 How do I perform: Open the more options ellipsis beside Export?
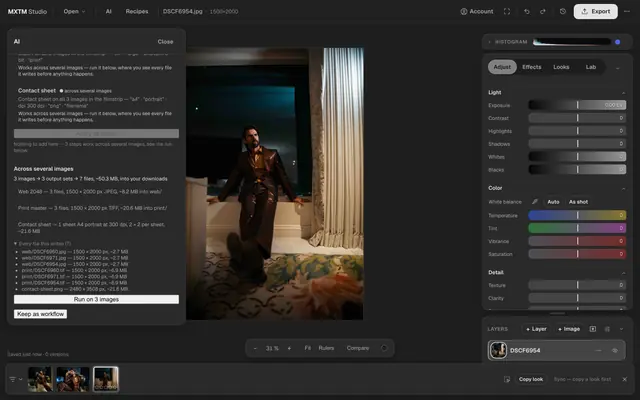click(x=627, y=11)
